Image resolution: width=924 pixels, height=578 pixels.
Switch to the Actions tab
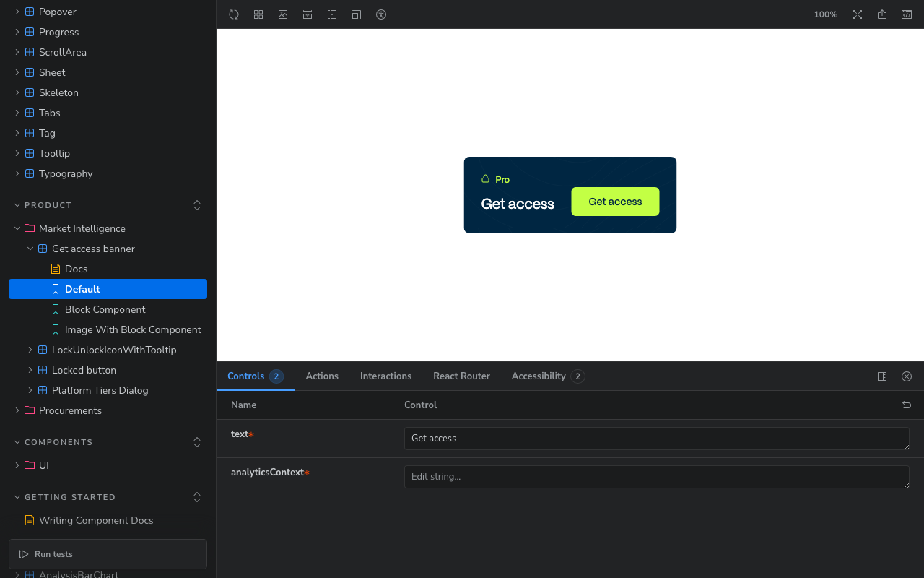322,376
